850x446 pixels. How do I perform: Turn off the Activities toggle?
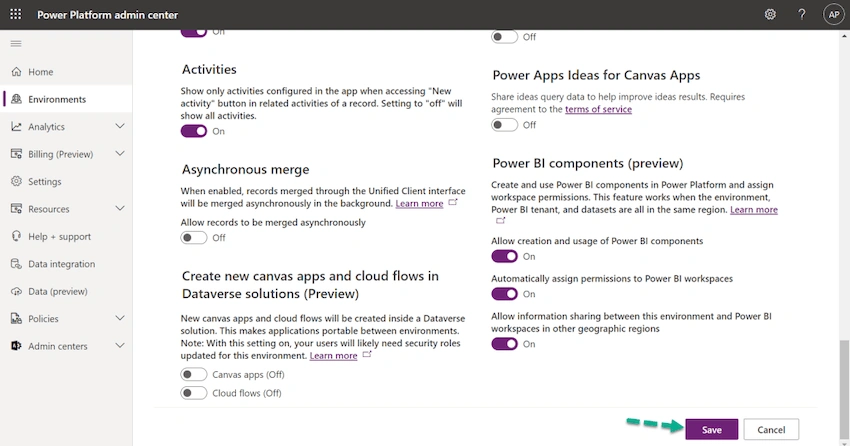tap(194, 131)
